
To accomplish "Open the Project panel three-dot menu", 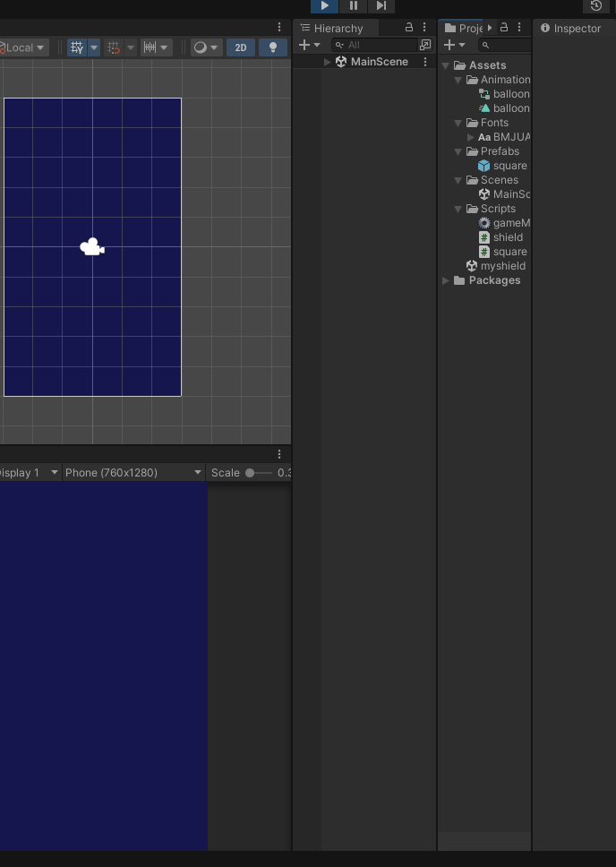I will [x=518, y=27].
